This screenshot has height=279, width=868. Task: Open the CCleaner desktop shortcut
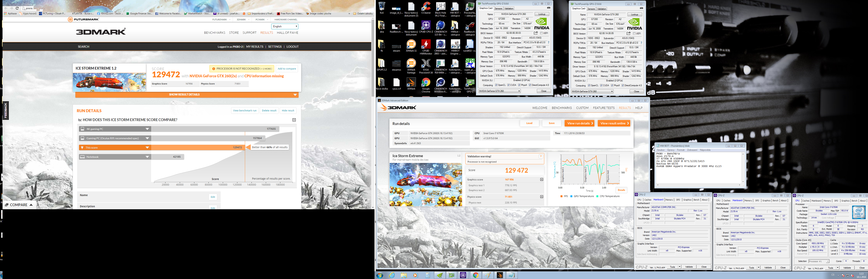pos(426,8)
